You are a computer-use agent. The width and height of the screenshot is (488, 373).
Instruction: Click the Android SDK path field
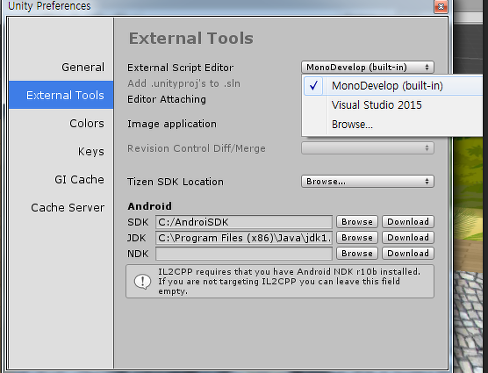pos(244,222)
